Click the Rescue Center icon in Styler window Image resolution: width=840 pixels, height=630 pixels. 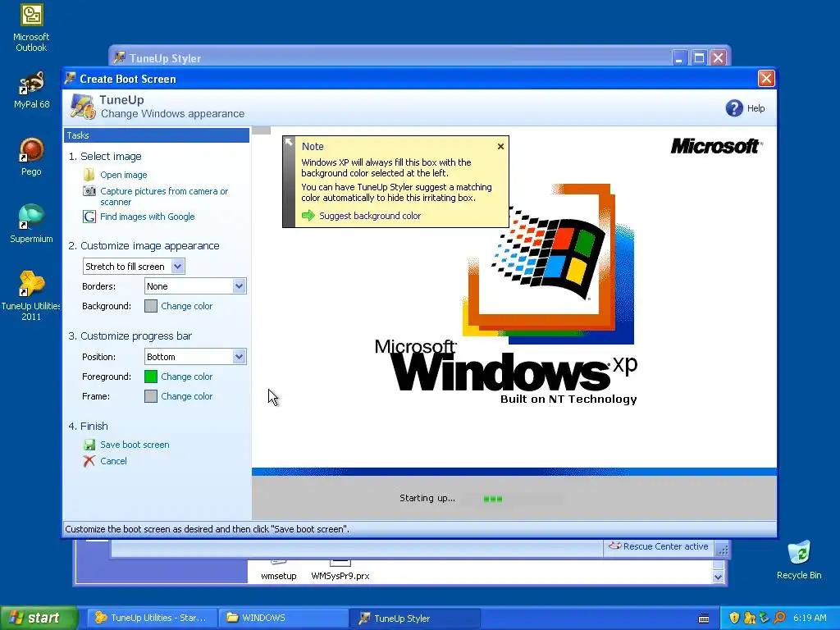pos(614,546)
